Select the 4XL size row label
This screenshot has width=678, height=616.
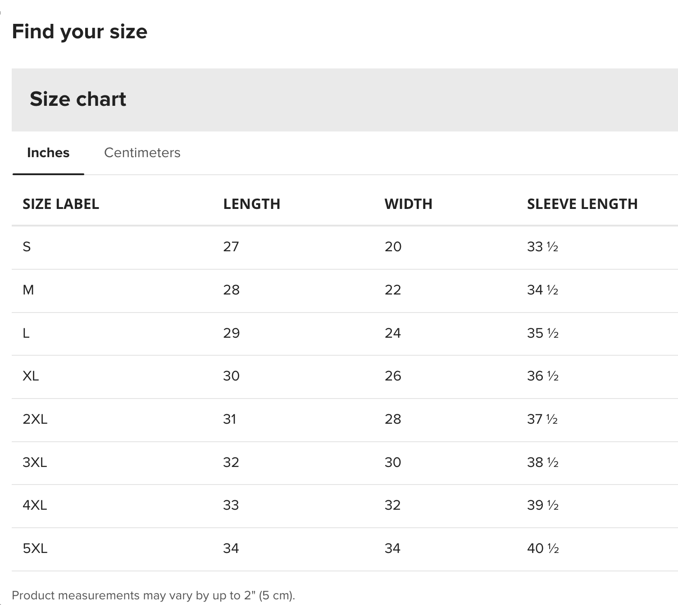click(x=35, y=505)
